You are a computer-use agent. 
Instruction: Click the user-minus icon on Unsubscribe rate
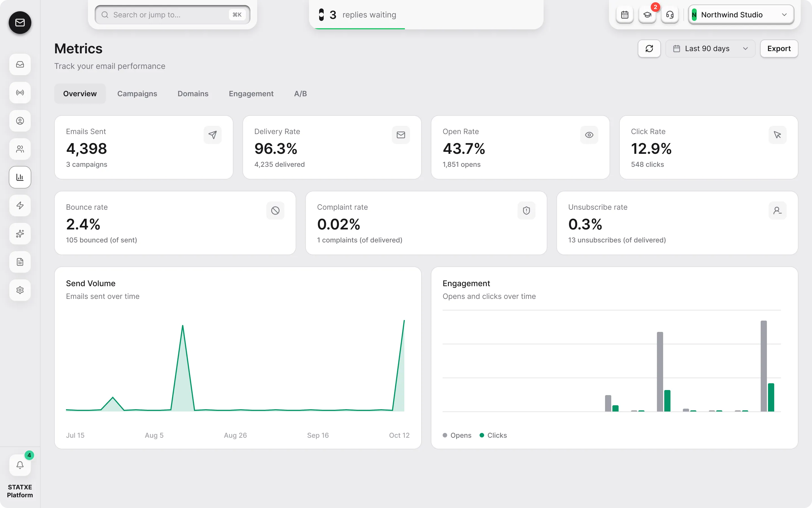pos(777,210)
